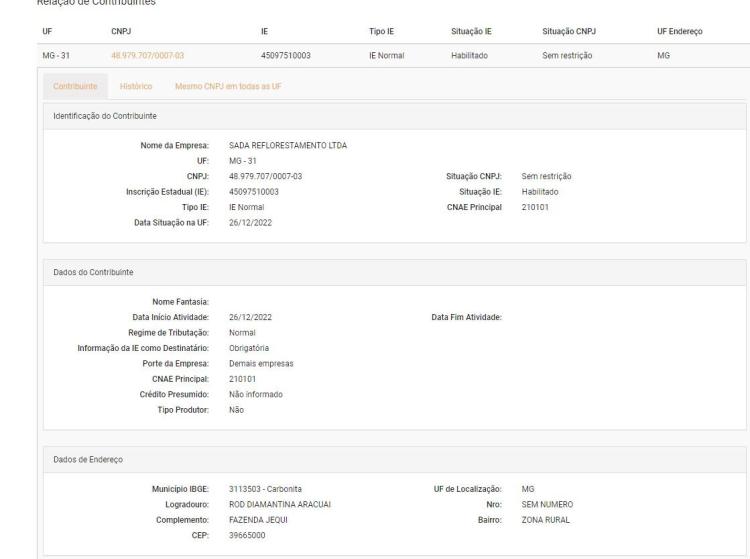Select company name SADA REFLORESTAMENTO LTDA
750x559 pixels.
tap(288, 145)
